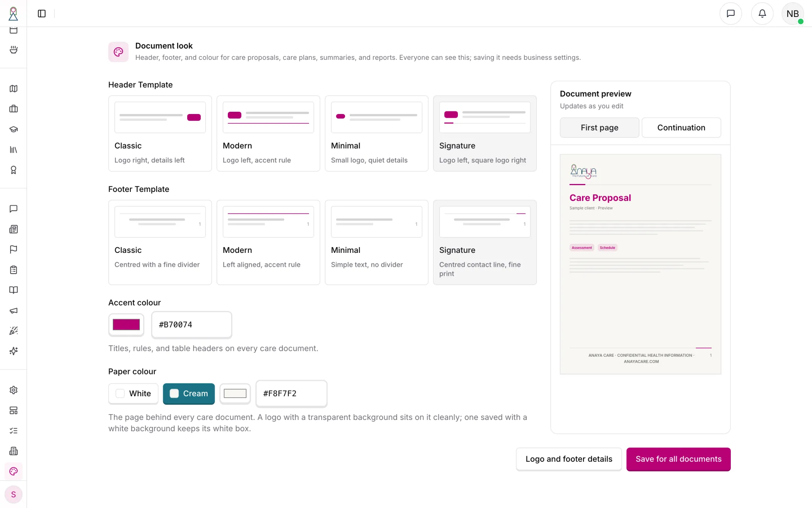The width and height of the screenshot is (812, 508).
Task: Open the flag icon in sidebar
Action: pyautogui.click(x=14, y=249)
